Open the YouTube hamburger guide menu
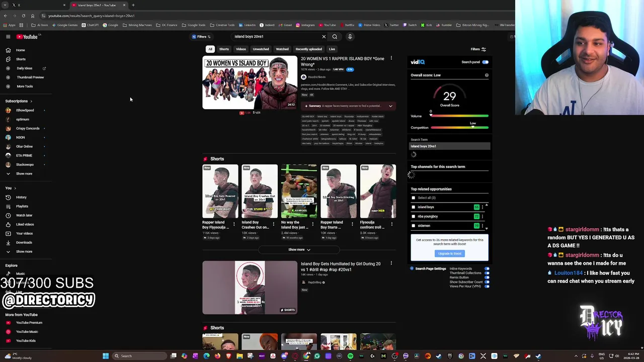The image size is (644, 362). (8, 37)
